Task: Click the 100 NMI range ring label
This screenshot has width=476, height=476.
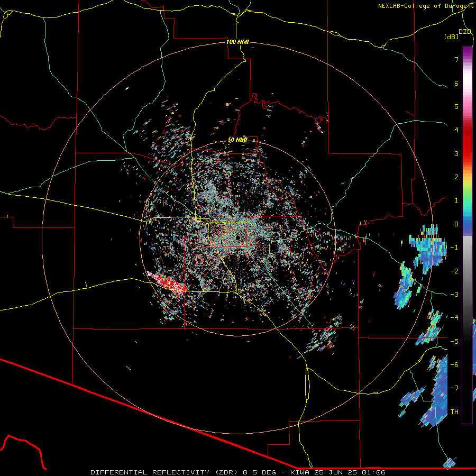Action: [237, 42]
